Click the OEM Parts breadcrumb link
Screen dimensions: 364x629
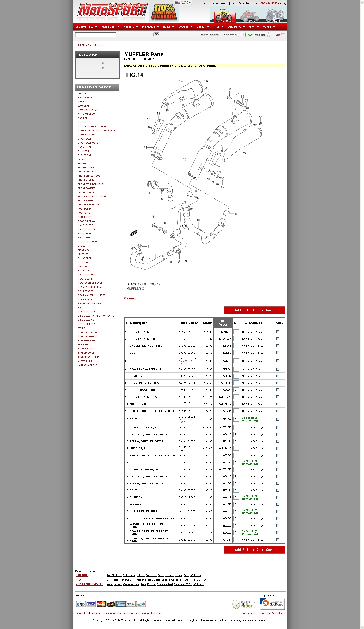84,45
